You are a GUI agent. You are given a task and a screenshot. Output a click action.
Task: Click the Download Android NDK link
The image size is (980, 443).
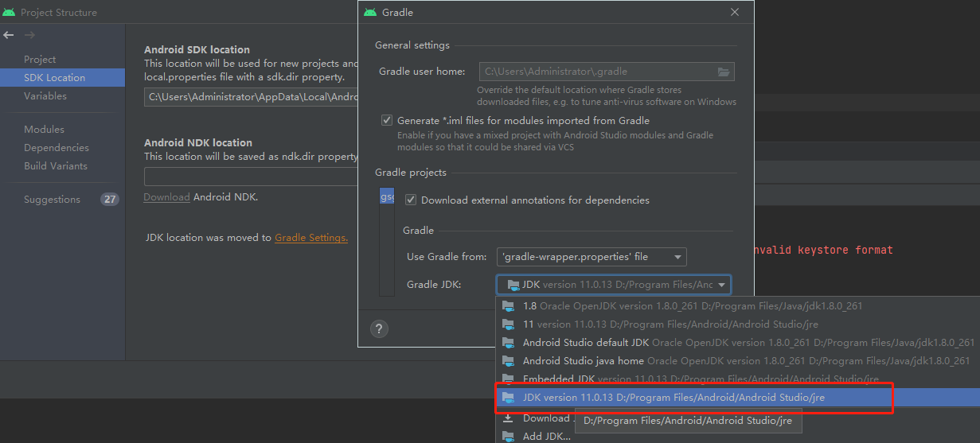166,197
